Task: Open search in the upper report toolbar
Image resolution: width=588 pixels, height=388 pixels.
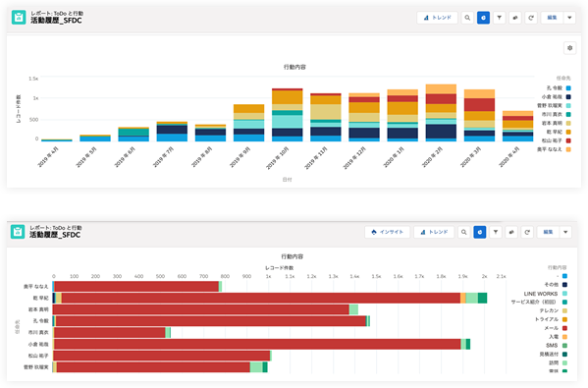Action: pos(467,18)
